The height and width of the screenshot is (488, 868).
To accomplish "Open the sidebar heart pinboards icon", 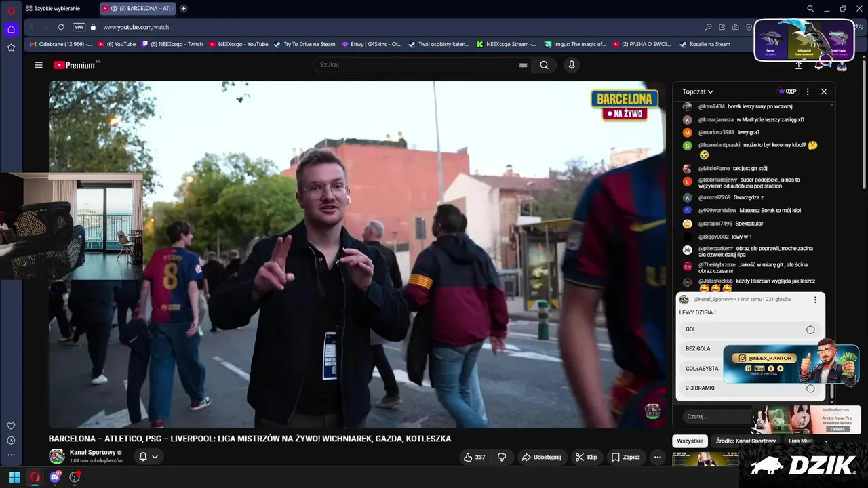I will coord(11,426).
